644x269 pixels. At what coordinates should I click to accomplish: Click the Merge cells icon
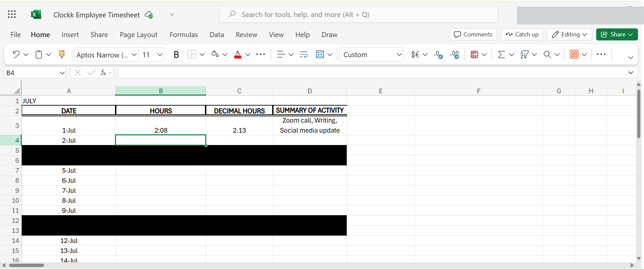coord(320,54)
